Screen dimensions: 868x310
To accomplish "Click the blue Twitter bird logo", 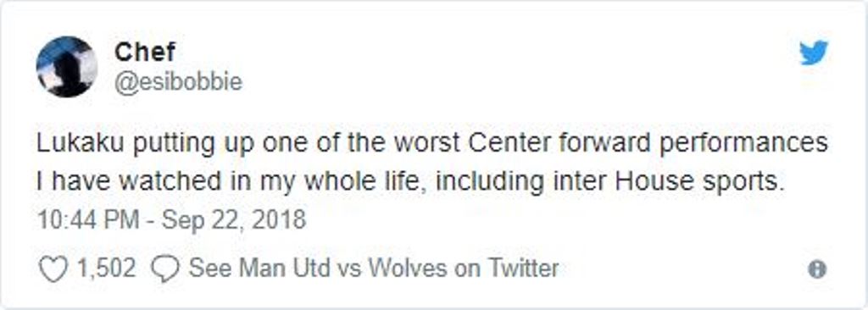I will [x=814, y=53].
